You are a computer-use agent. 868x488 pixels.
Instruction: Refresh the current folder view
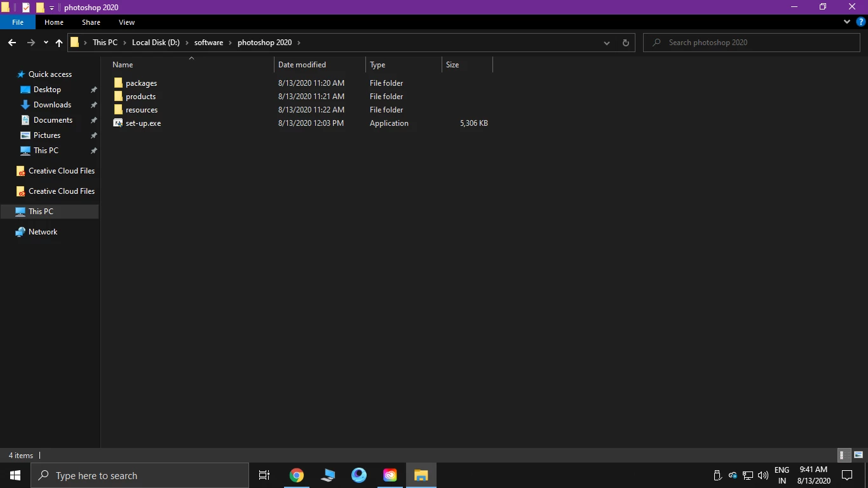click(x=625, y=43)
